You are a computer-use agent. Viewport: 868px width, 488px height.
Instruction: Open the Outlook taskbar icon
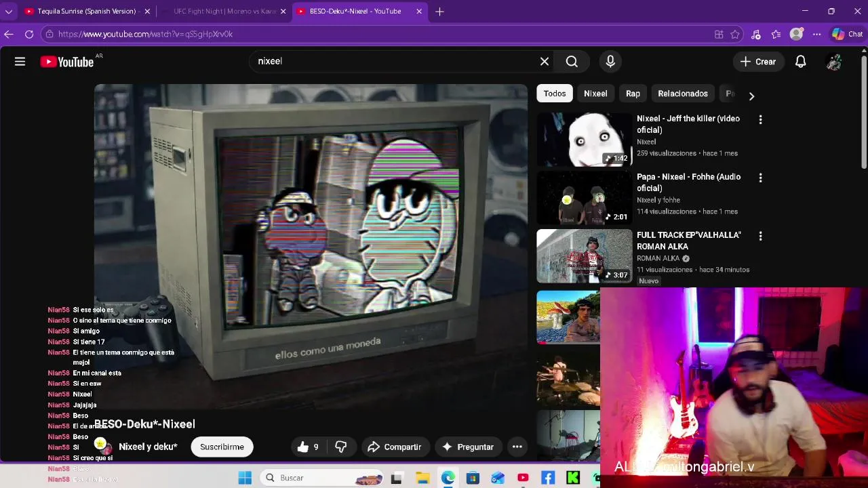[x=498, y=478]
